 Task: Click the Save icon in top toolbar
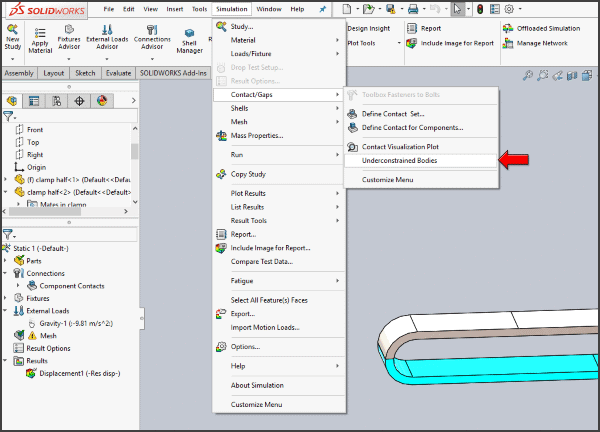pos(391,9)
